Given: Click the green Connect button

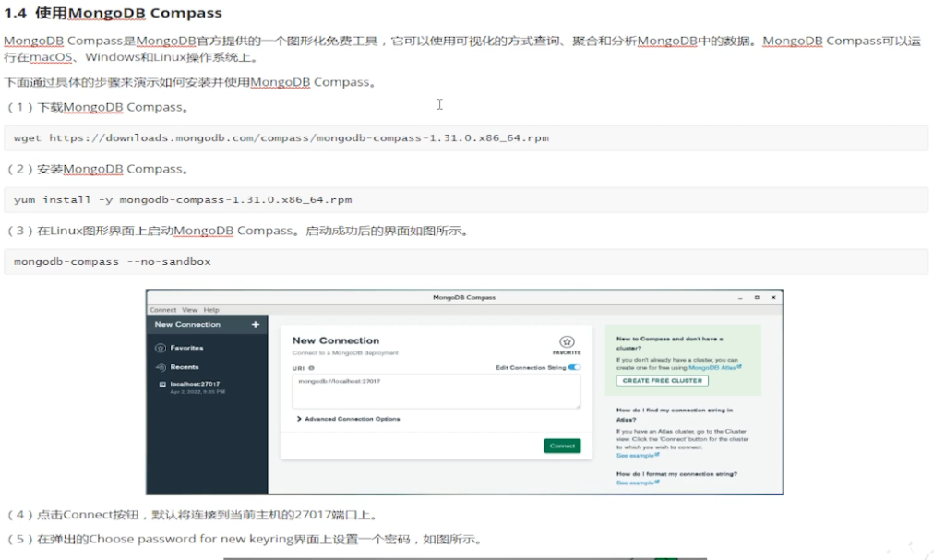Looking at the screenshot, I should 562,447.
